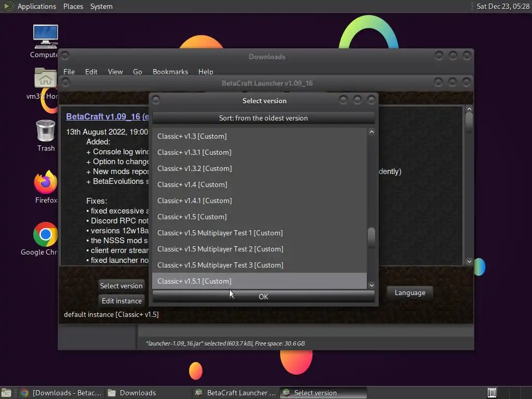Select Classic+ v1.5 Multiplayer Test 1 [Custom]
The image size is (532, 399).
point(260,233)
